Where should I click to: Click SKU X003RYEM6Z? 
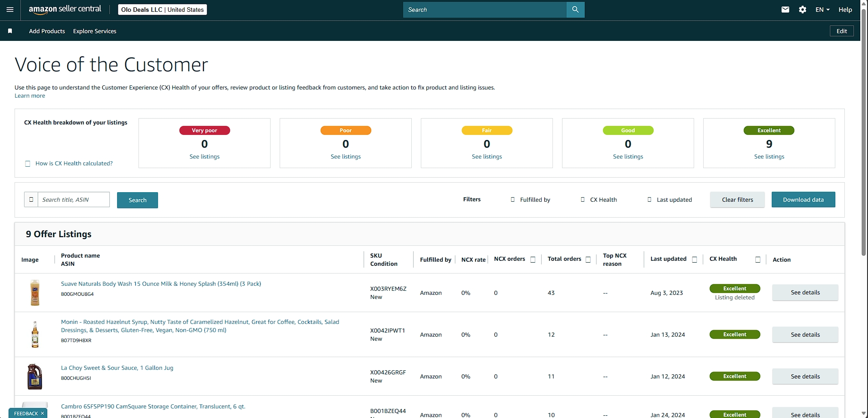point(388,289)
